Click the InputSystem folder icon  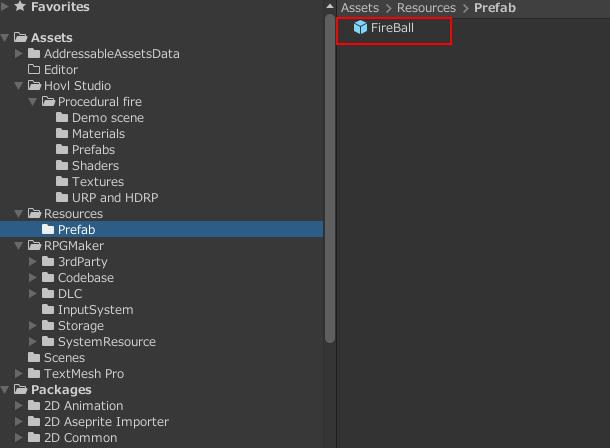[48, 309]
